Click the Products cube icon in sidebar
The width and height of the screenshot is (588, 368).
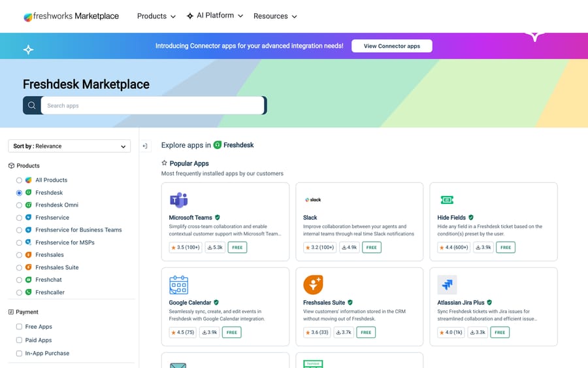11,165
